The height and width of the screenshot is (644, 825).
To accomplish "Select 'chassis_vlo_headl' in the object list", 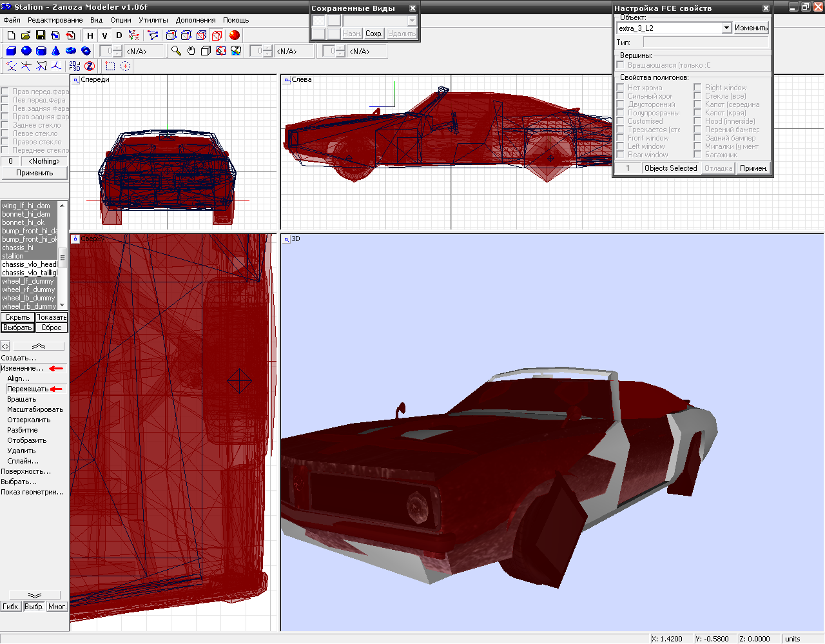I will point(30,264).
